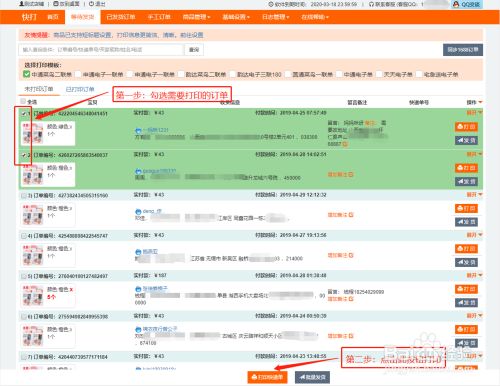This screenshot has width=500, height=386.
Task: Click the bottom 批量发货 button
Action: point(312,377)
